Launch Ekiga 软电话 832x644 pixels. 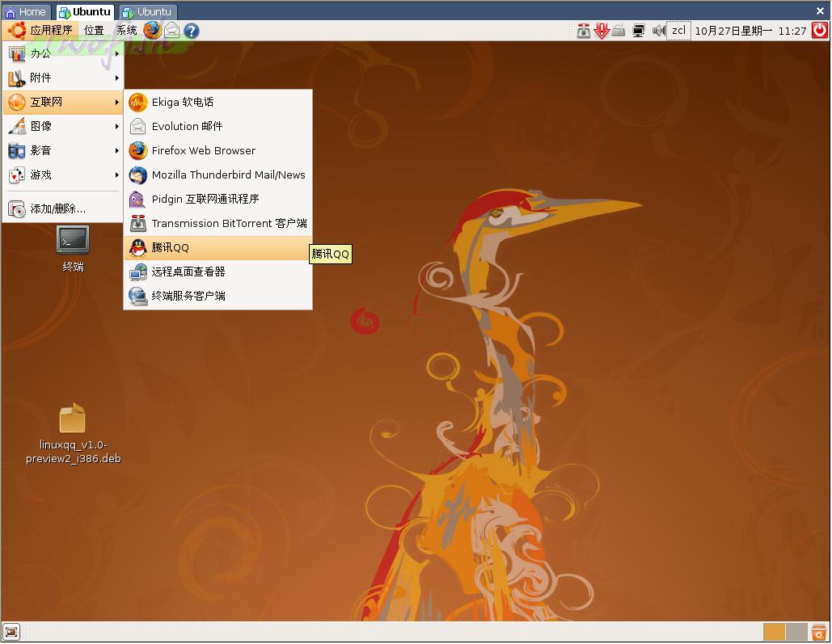click(218, 102)
